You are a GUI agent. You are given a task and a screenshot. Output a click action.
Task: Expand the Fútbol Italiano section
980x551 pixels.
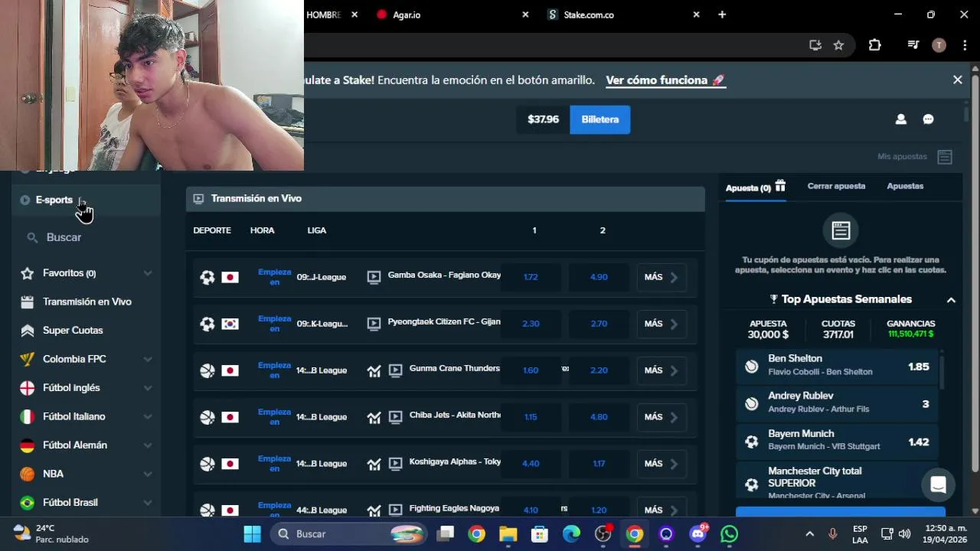[x=148, y=416]
